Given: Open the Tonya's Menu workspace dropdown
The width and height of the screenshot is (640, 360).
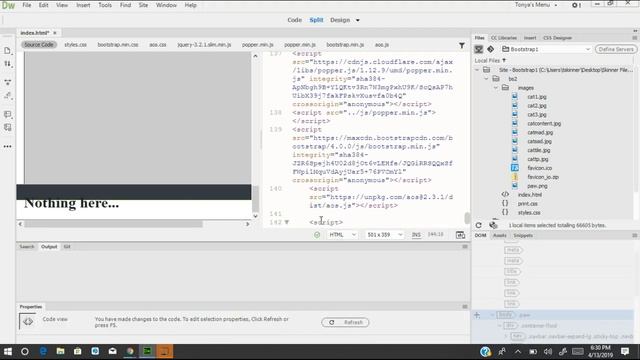Looking at the screenshot, I should [x=536, y=5].
